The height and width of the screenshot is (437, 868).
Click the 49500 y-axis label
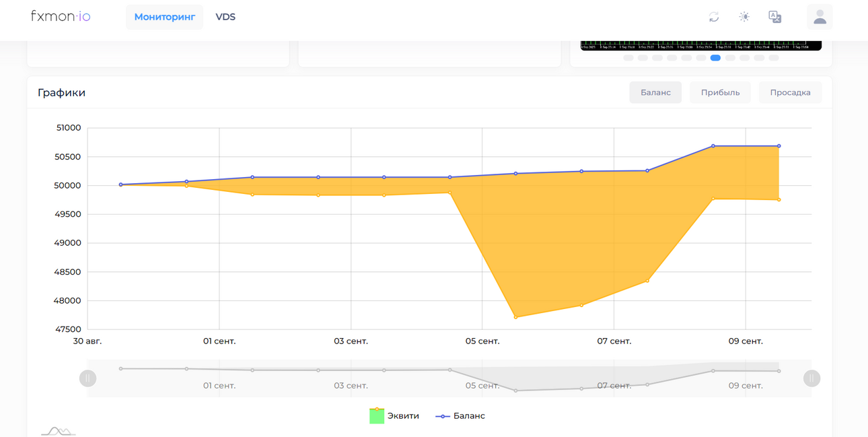point(67,214)
